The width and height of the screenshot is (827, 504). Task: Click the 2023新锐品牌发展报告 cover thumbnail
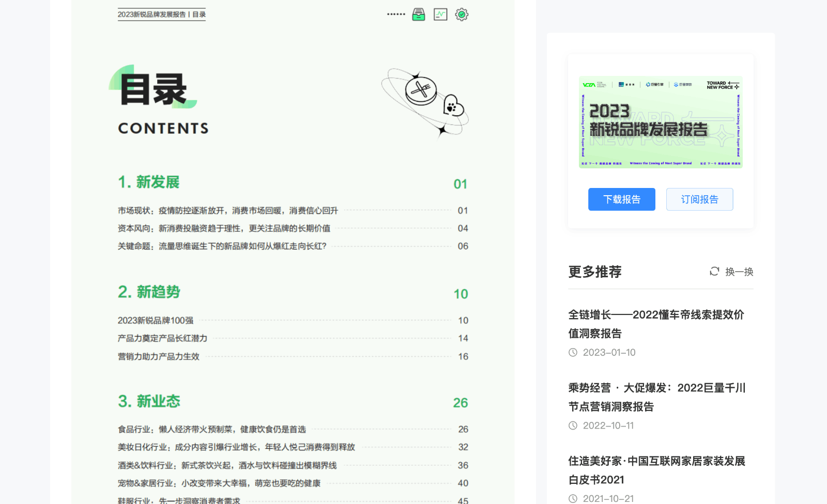click(661, 122)
